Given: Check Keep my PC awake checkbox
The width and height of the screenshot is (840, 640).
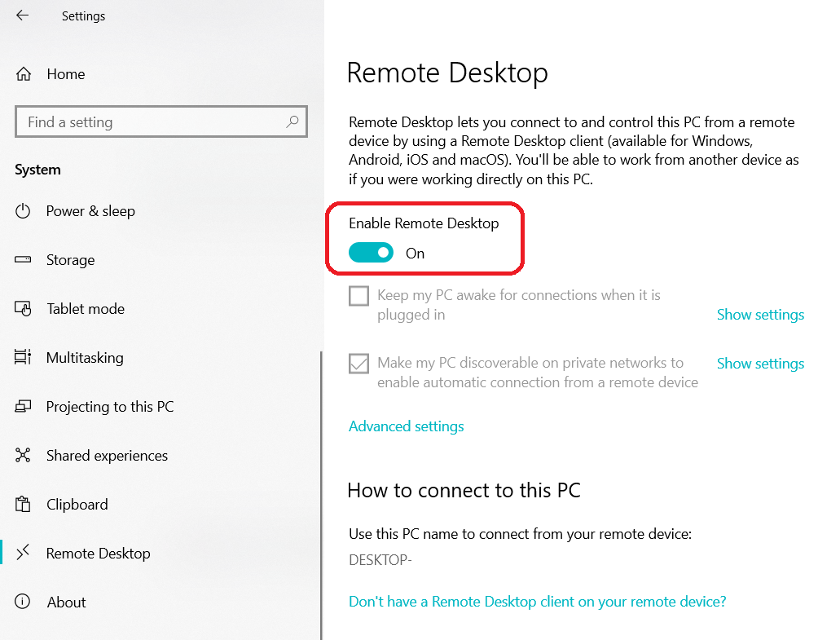Looking at the screenshot, I should tap(359, 295).
